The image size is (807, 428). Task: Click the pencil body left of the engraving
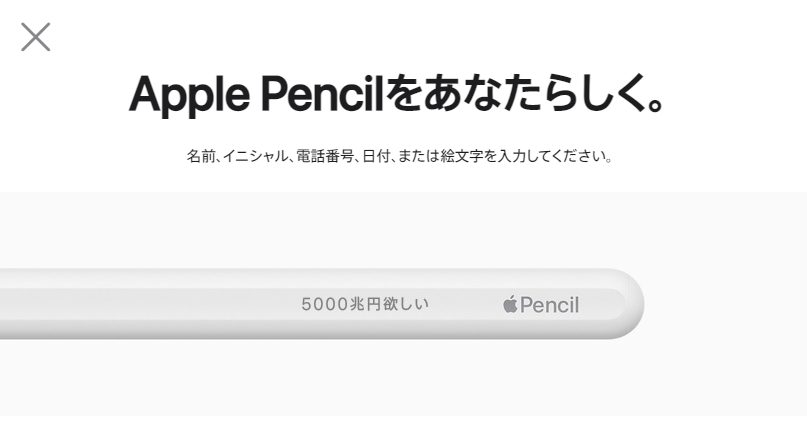point(150,304)
